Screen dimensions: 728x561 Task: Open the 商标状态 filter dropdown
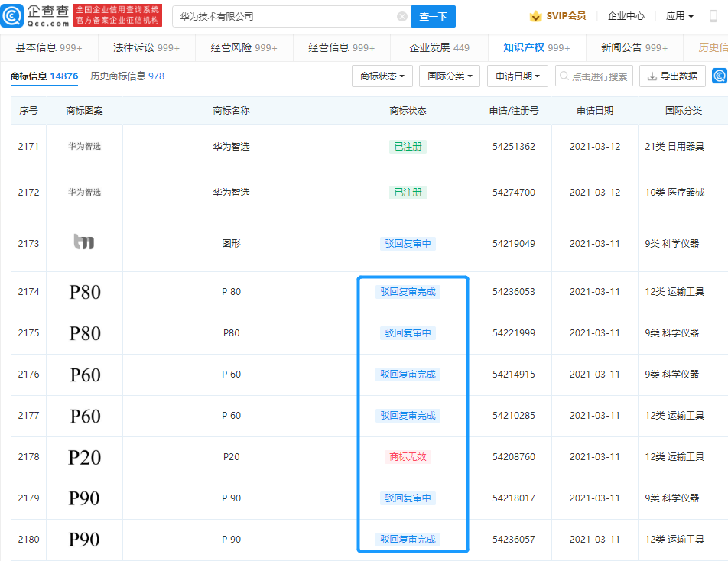pyautogui.click(x=382, y=76)
